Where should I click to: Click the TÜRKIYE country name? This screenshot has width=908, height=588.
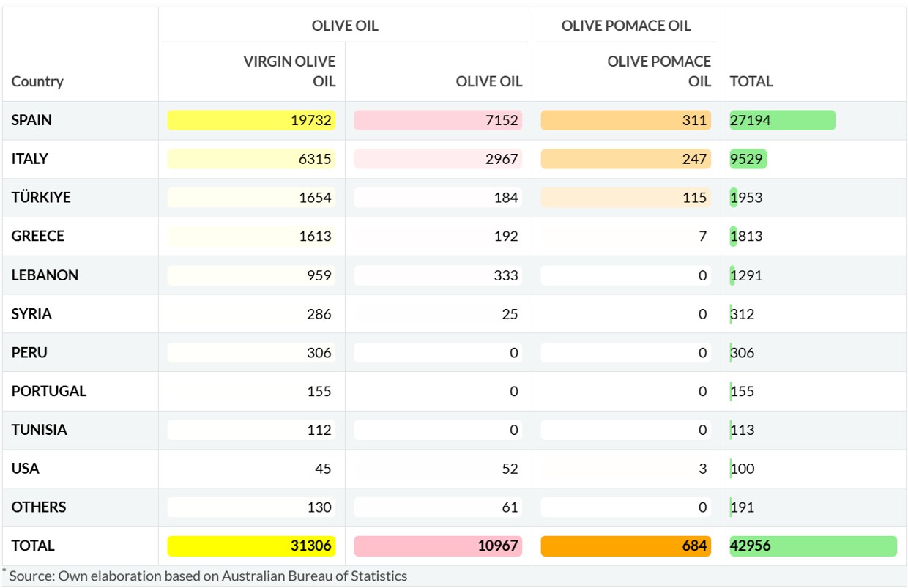pyautogui.click(x=41, y=198)
